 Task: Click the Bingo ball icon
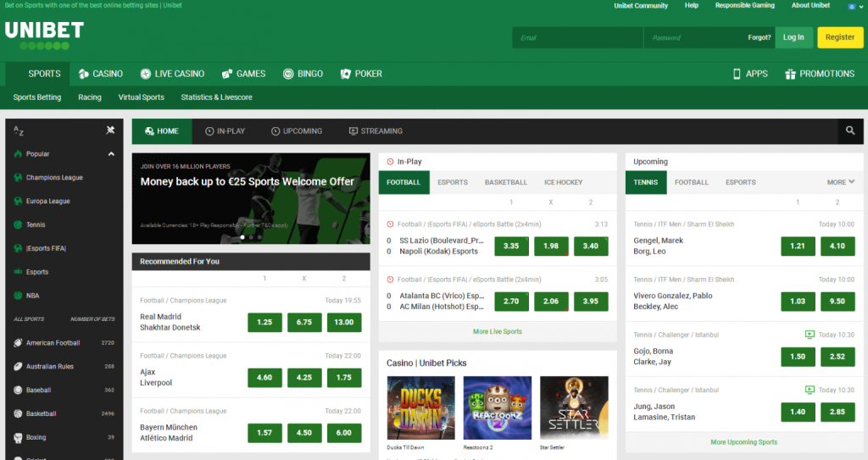click(288, 74)
